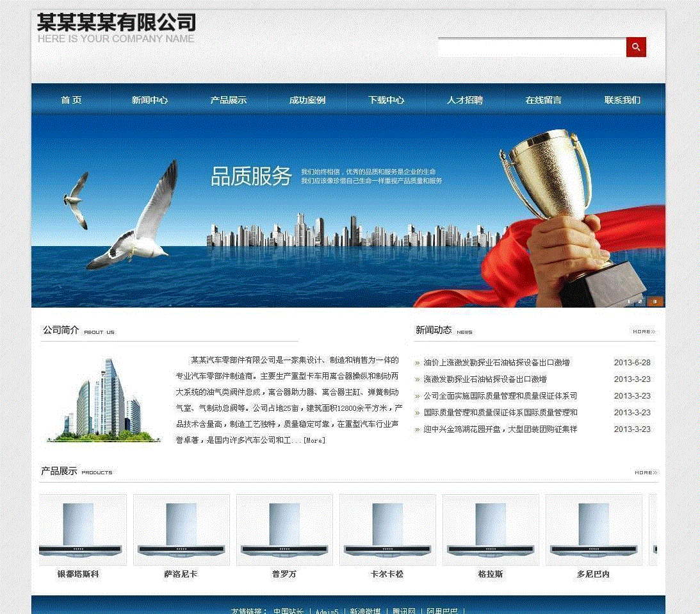Screen dimensions: 700x614
Task: Click inside the search input field
Action: tap(532, 47)
